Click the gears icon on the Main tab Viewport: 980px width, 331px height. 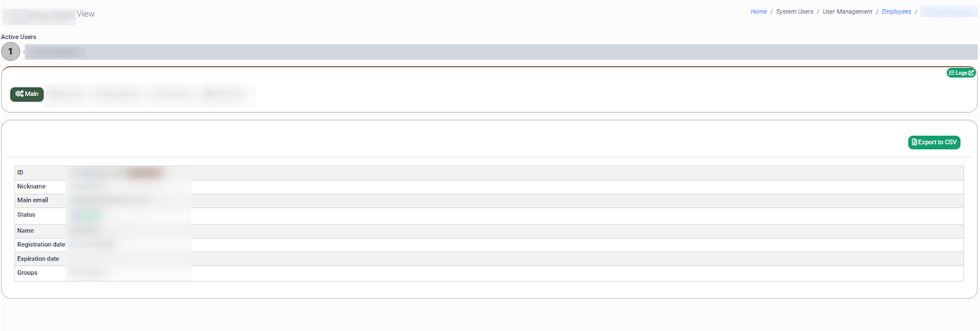(x=20, y=94)
